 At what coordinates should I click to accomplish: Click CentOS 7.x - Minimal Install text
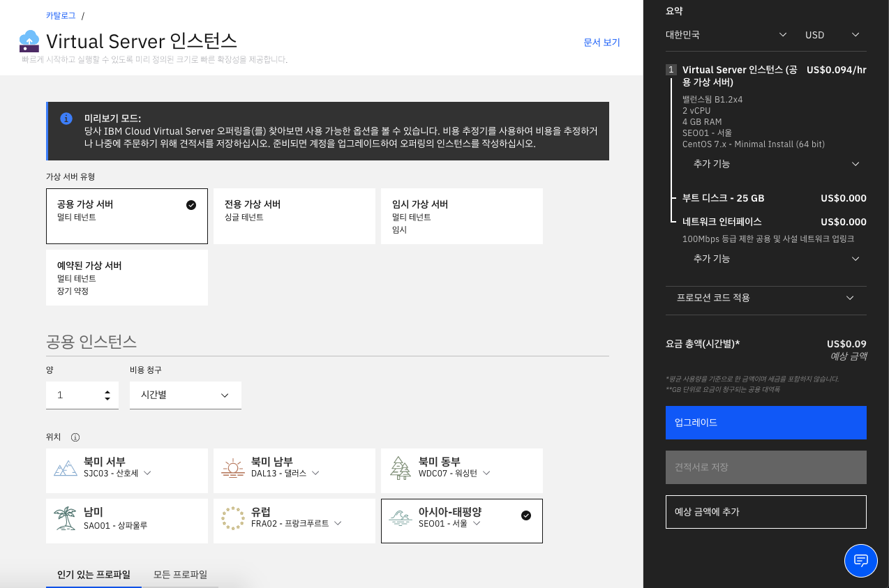(x=754, y=144)
